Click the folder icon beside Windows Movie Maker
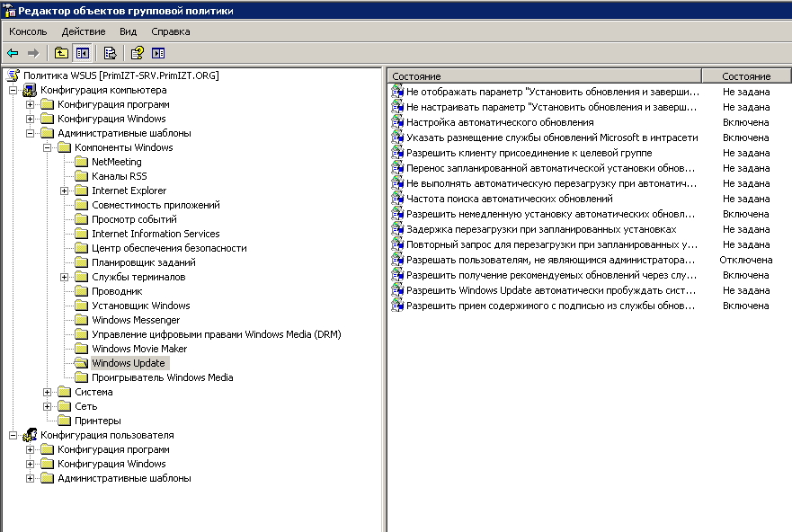This screenshot has height=532, width=792. (x=81, y=349)
